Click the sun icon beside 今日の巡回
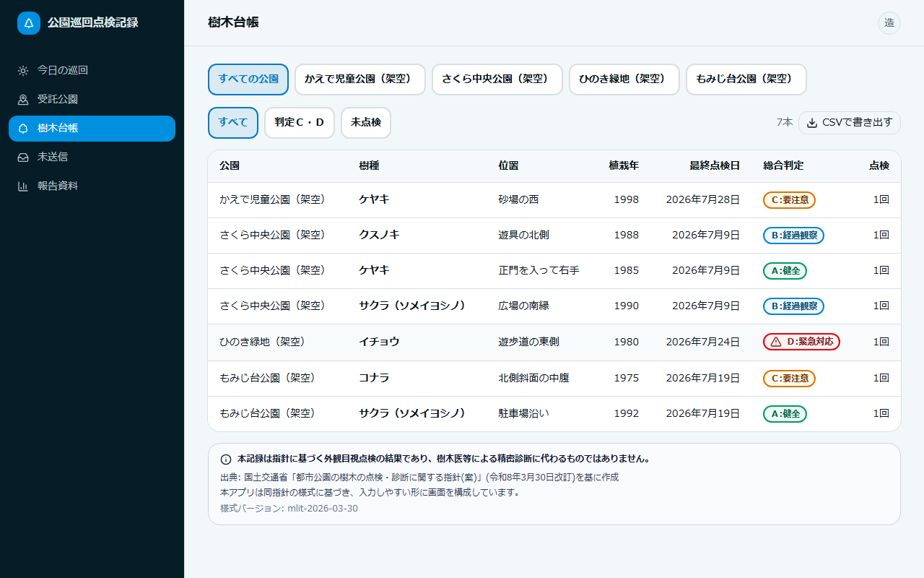The width and height of the screenshot is (924, 578). (x=23, y=71)
